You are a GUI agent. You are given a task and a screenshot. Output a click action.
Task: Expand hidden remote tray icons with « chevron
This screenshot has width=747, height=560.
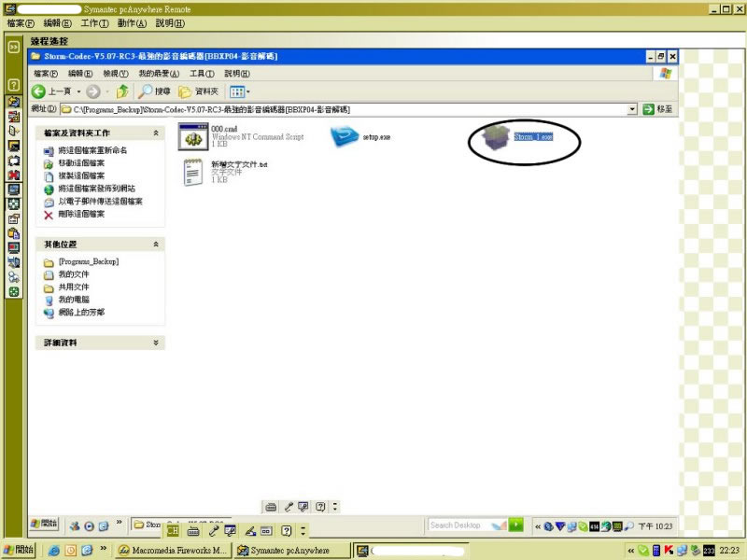[538, 526]
